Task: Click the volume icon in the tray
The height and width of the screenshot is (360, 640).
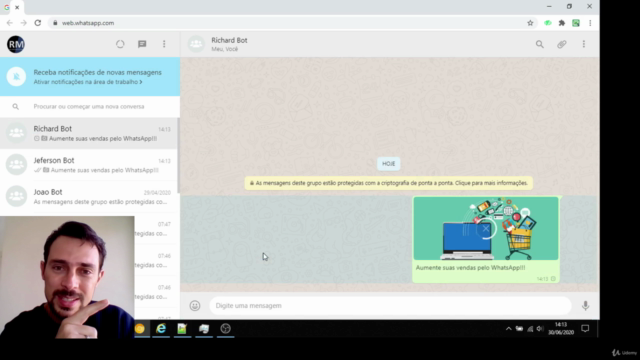Action: point(540,329)
